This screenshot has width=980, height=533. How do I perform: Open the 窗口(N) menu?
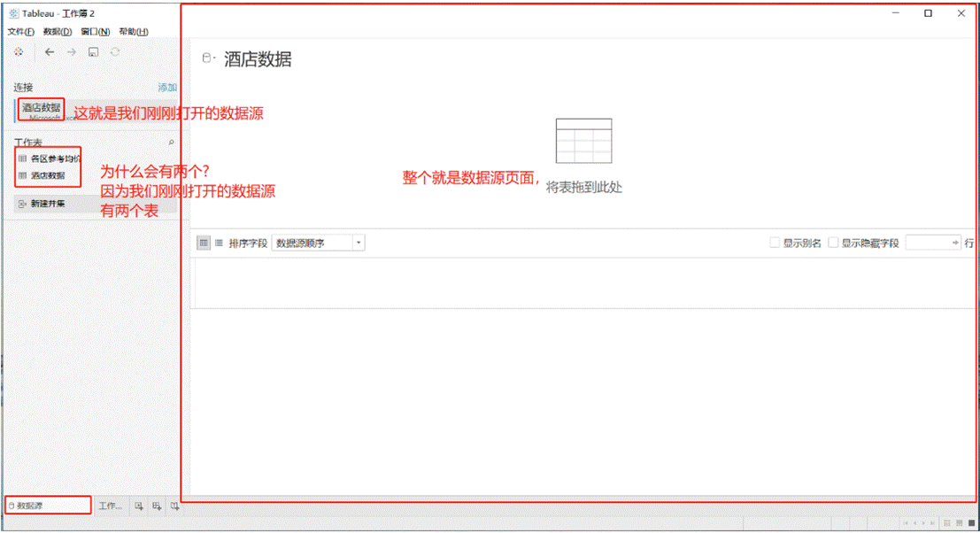click(x=95, y=31)
